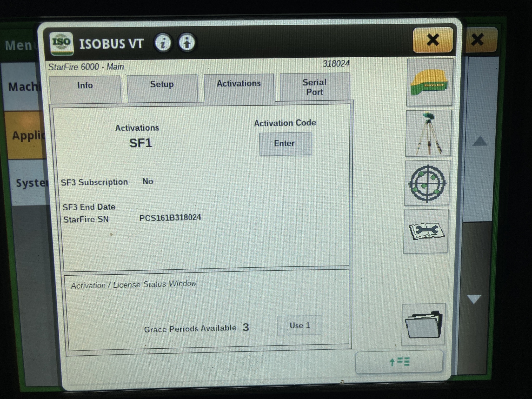Click the information 'i' icon
532x399 pixels.
point(163,43)
